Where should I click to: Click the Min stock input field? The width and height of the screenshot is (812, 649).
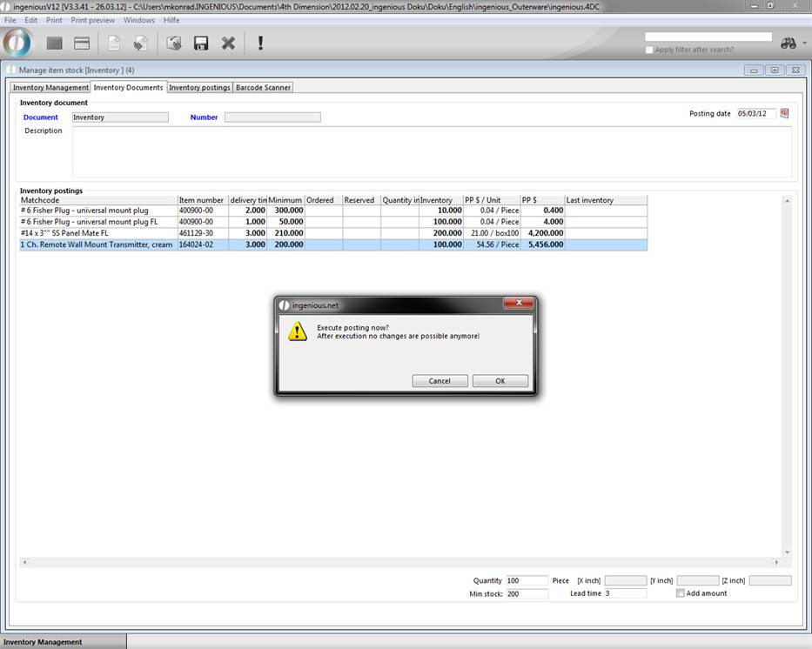pos(526,593)
